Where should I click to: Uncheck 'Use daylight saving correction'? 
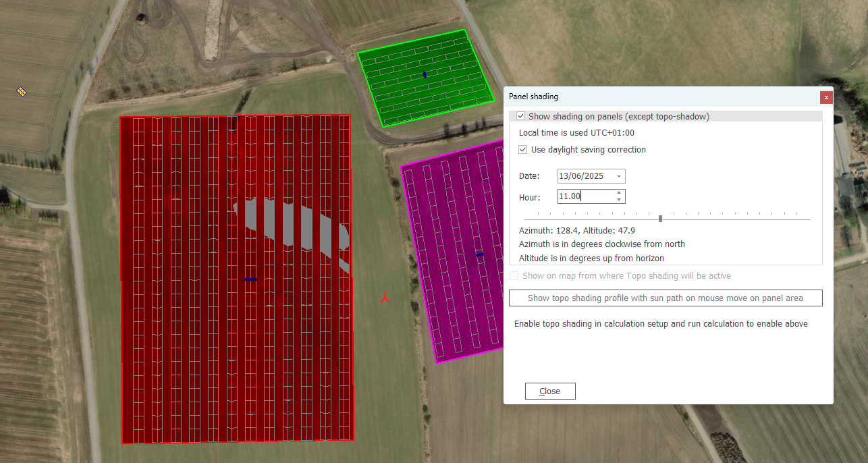click(522, 149)
